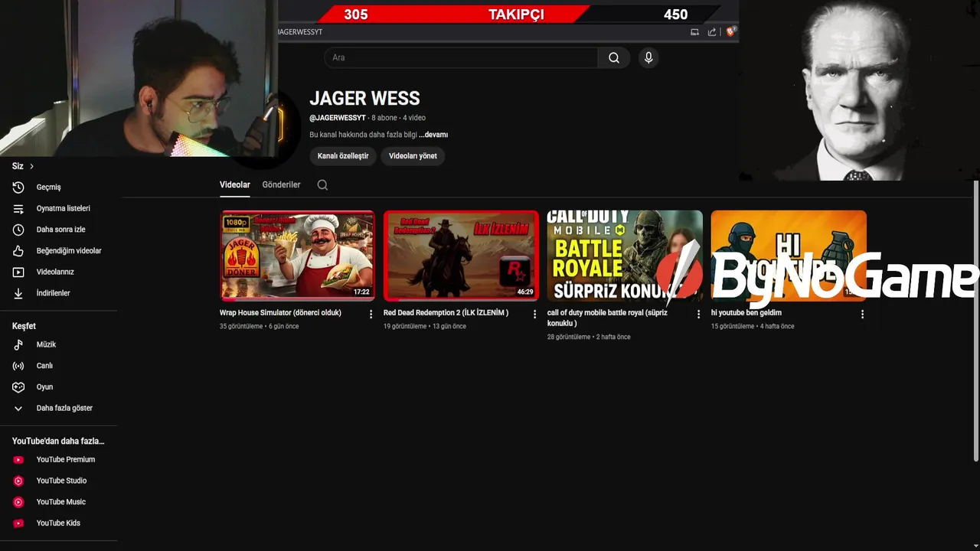
Task: Click the page vertical scrollbar
Action: tap(975, 321)
